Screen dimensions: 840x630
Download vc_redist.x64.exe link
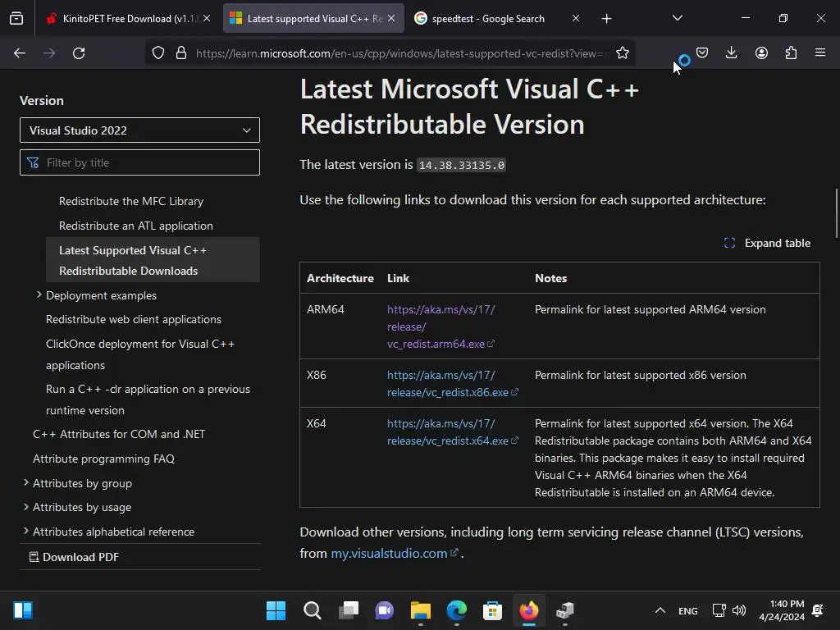453,431
